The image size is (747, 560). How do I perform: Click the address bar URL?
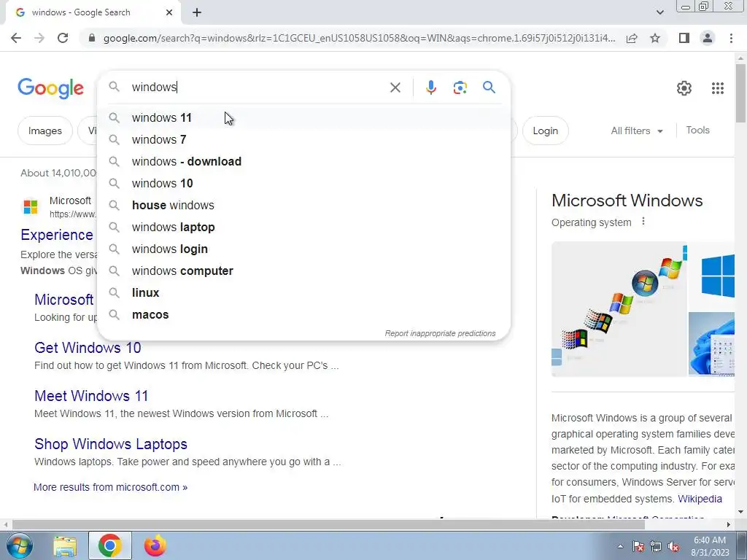(x=359, y=38)
